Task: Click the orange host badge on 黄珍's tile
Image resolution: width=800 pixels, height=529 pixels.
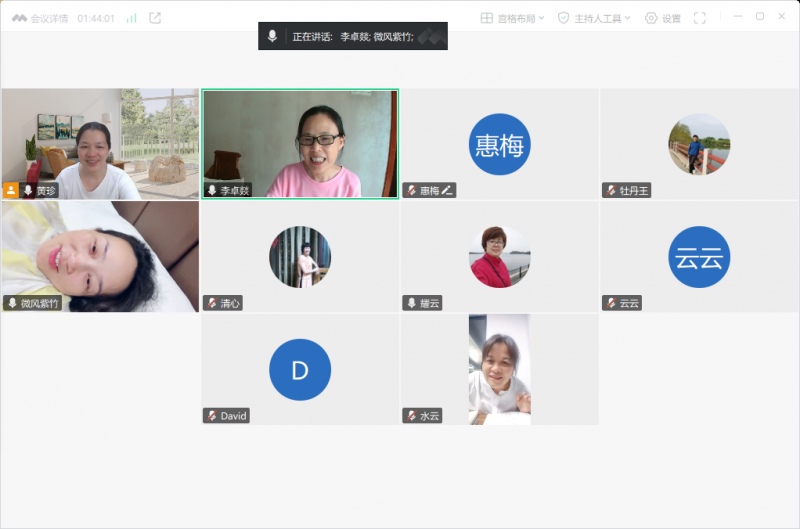Action: [x=11, y=190]
